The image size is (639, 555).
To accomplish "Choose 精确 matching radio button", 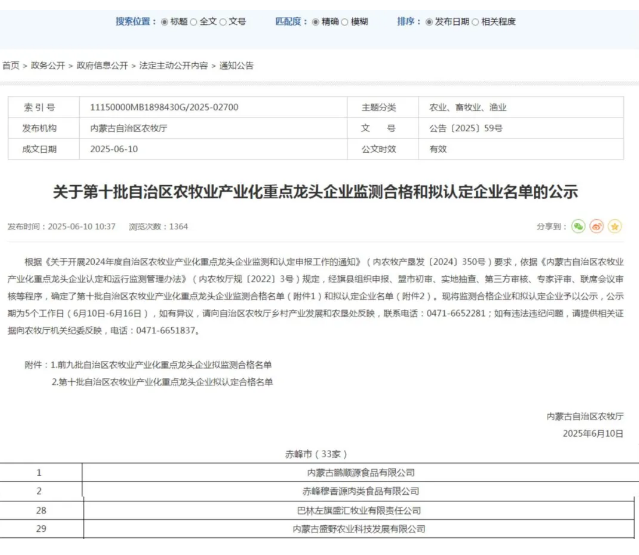I will [x=315, y=22].
